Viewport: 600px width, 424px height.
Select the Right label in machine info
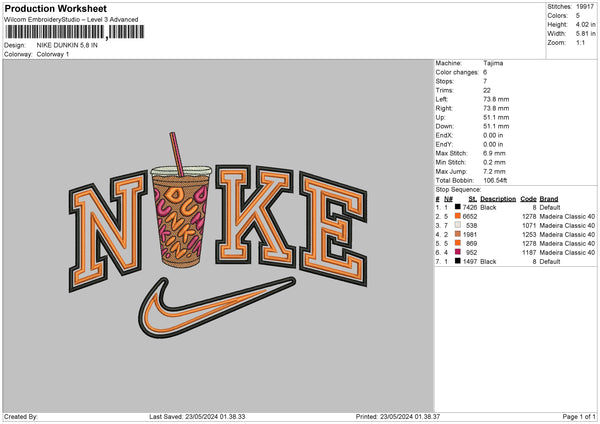tap(444, 108)
